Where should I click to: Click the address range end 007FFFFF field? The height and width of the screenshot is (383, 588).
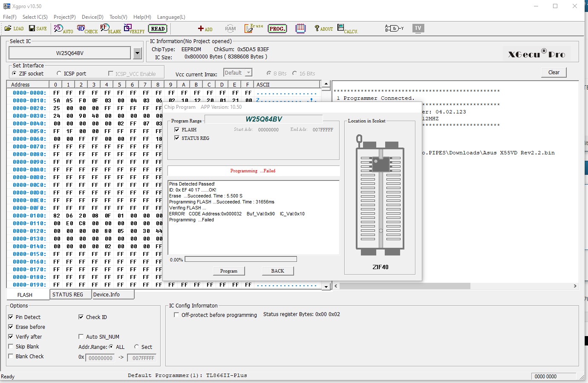tap(142, 358)
